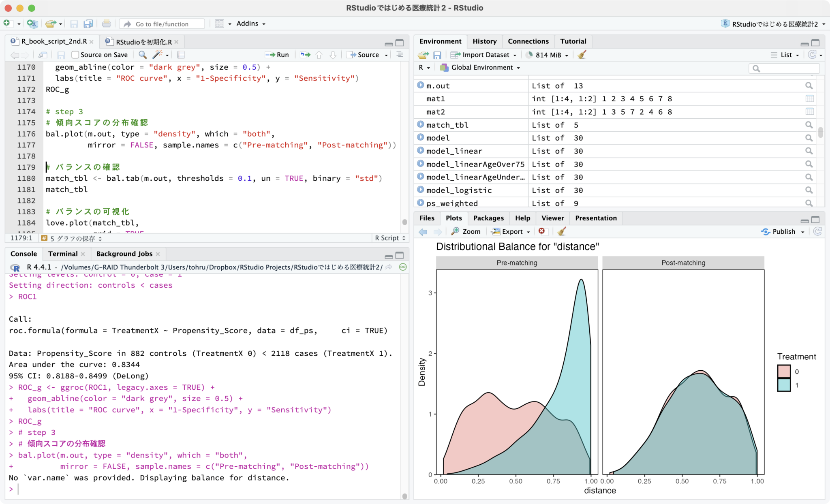The width and height of the screenshot is (830, 504).
Task: Switch to the History tab
Action: (484, 41)
